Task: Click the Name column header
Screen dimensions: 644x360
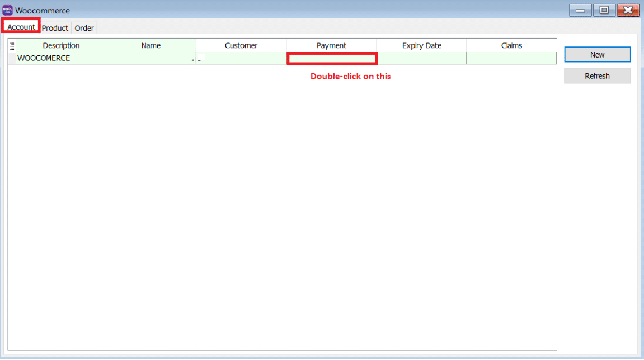Action: point(151,46)
